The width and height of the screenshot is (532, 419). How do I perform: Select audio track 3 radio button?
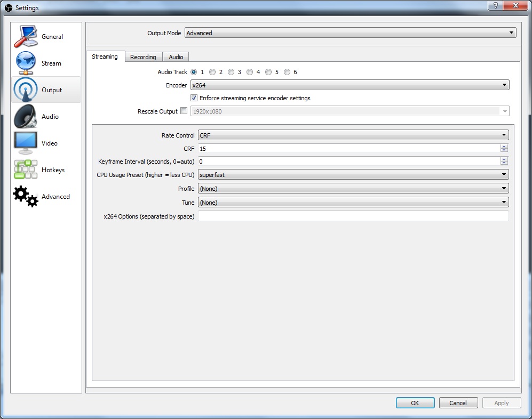pos(231,72)
